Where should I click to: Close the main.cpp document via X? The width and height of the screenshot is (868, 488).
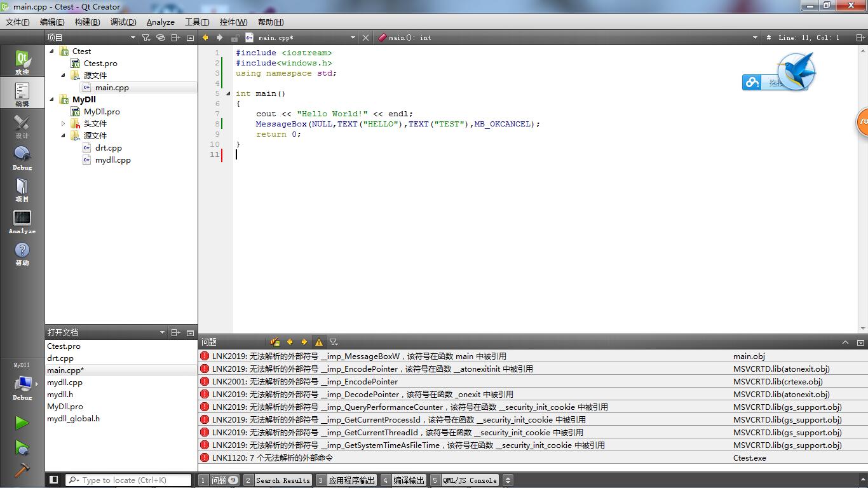pyautogui.click(x=365, y=37)
